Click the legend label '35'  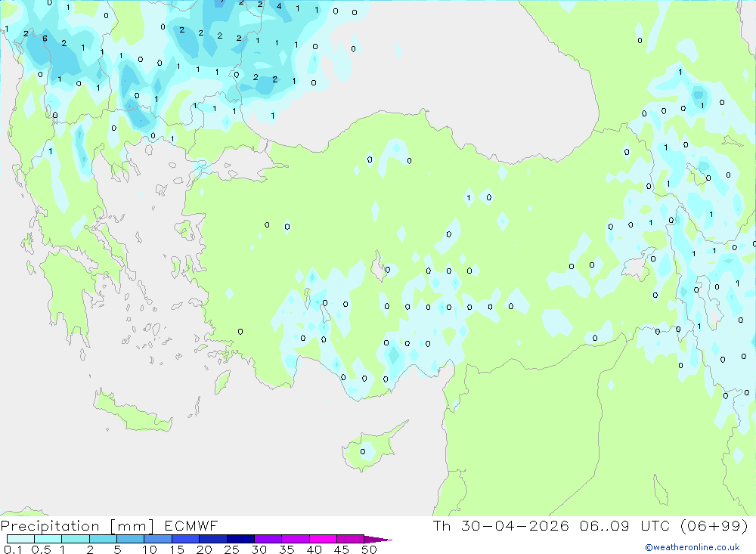pyautogui.click(x=287, y=549)
